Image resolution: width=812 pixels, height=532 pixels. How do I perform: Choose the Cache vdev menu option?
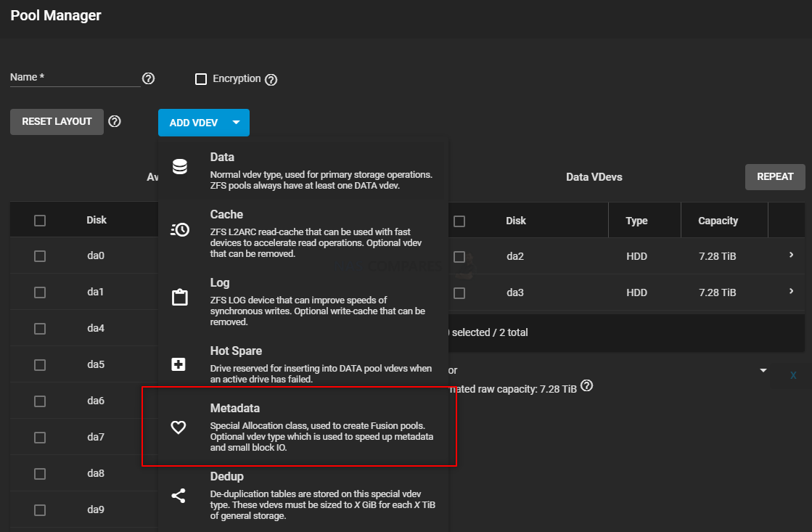tap(303, 233)
